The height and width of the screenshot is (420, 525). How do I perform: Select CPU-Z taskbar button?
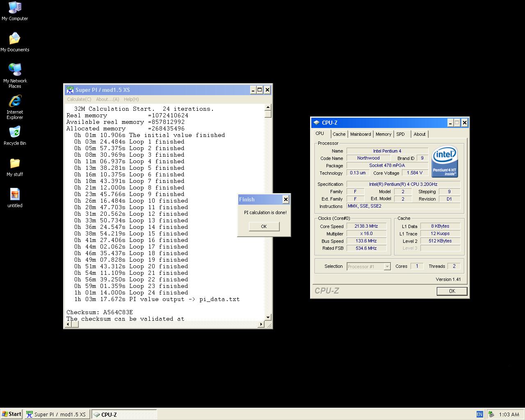coord(124,414)
